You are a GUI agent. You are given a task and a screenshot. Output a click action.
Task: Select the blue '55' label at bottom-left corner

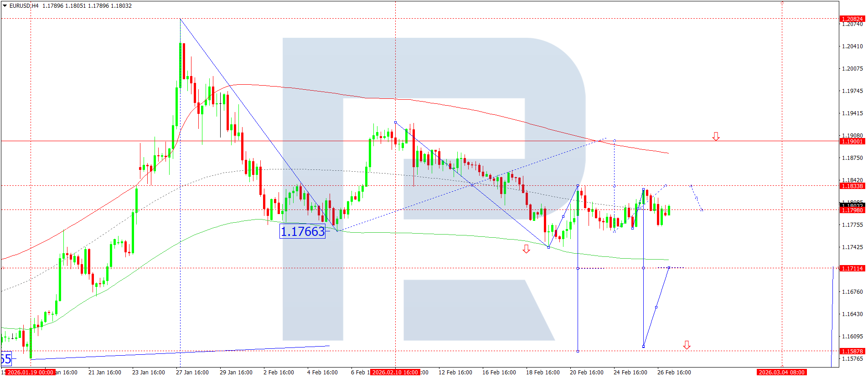[x=6, y=359]
